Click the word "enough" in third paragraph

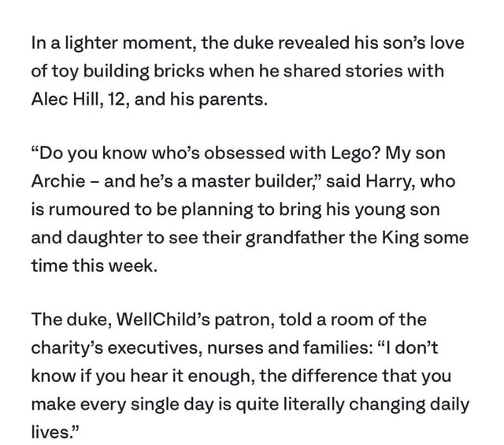(x=221, y=376)
